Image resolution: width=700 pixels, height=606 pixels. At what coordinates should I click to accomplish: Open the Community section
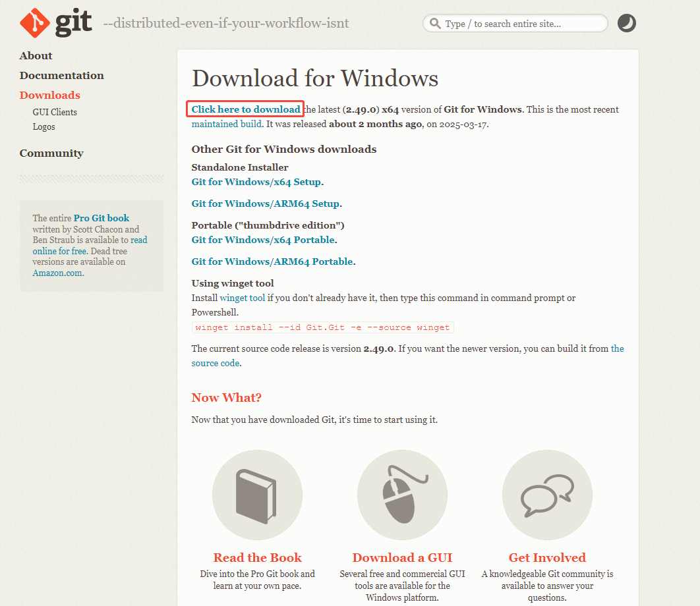click(51, 153)
